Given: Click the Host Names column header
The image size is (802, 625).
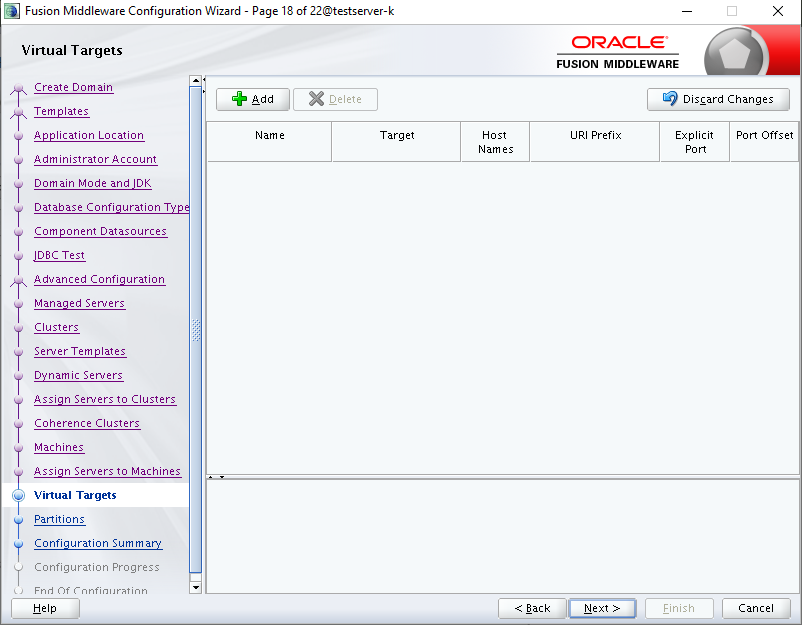Looking at the screenshot, I should [x=495, y=142].
